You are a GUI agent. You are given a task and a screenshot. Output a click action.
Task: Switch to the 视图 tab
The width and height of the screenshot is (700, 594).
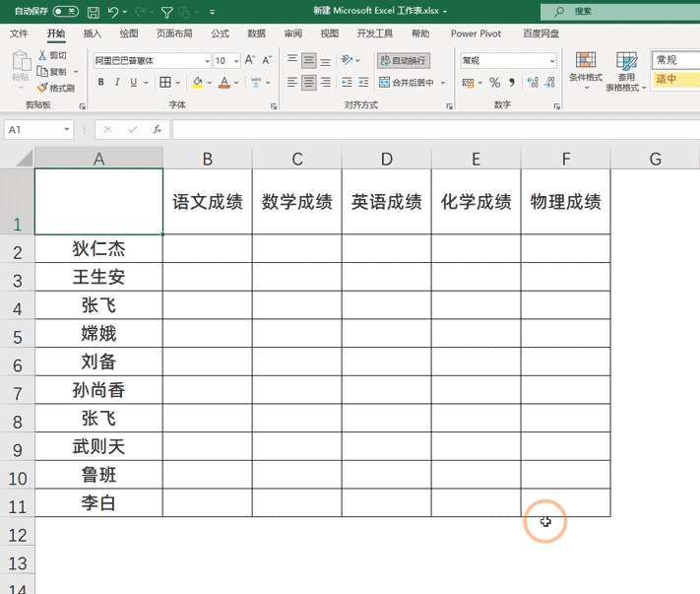click(329, 33)
